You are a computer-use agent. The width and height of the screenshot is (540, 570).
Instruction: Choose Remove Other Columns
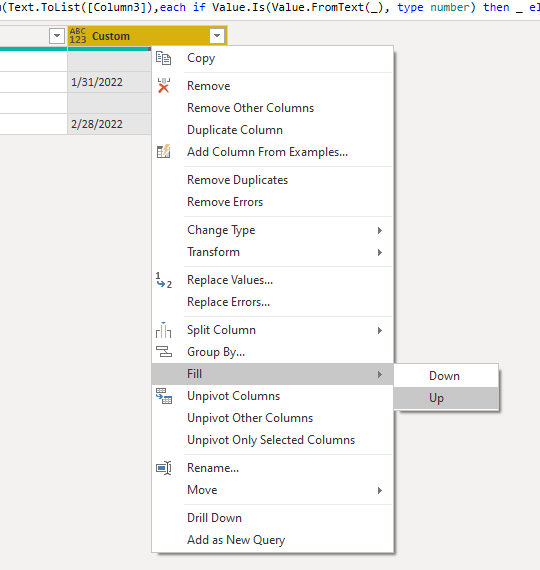pyautogui.click(x=272, y=108)
